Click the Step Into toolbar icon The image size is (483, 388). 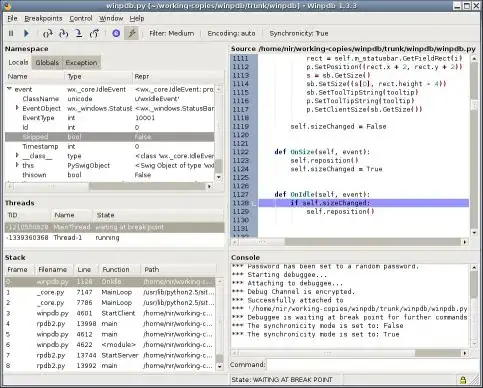point(48,33)
